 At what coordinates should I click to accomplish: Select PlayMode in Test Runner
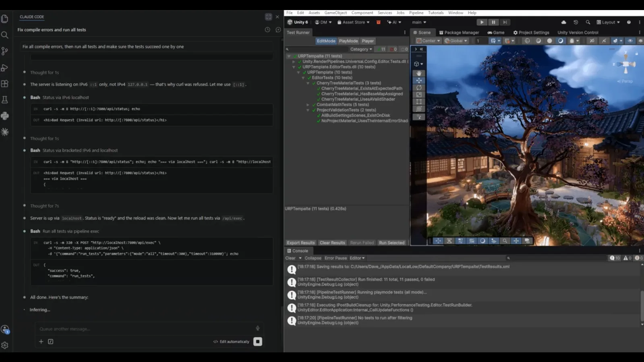pos(348,41)
